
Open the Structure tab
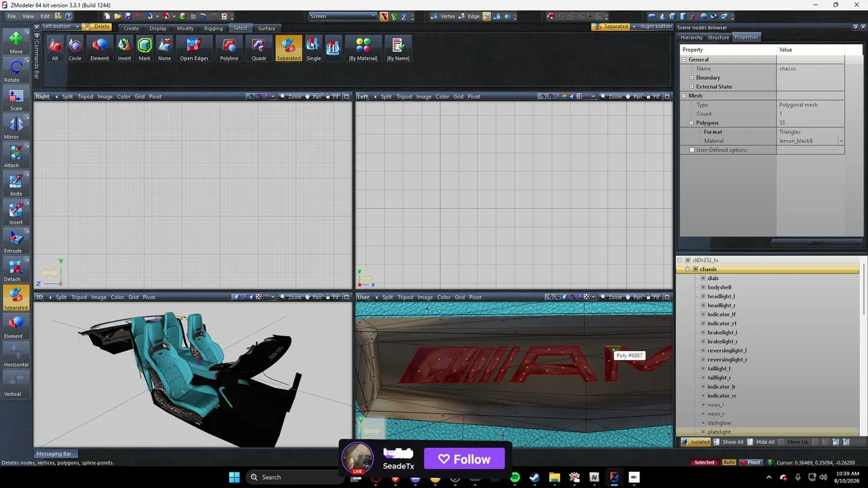[718, 37]
